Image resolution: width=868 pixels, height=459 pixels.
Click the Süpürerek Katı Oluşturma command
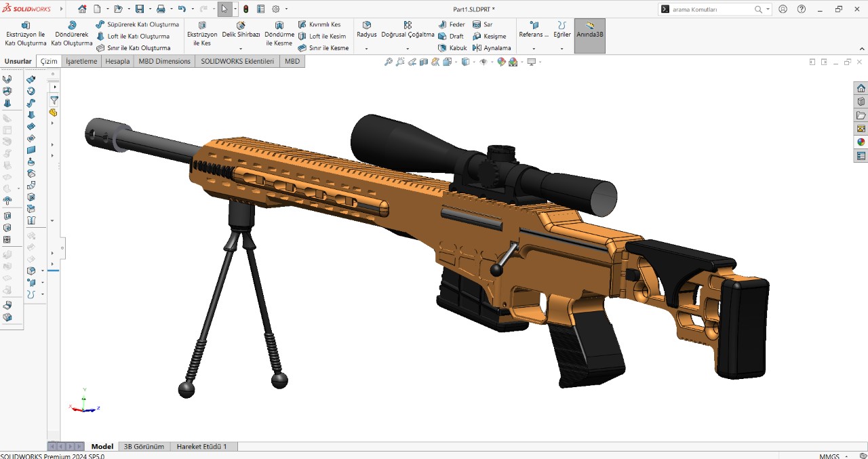point(138,24)
